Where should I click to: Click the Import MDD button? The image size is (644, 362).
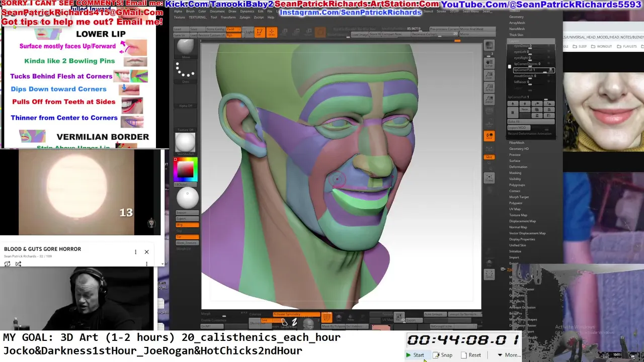click(x=519, y=128)
